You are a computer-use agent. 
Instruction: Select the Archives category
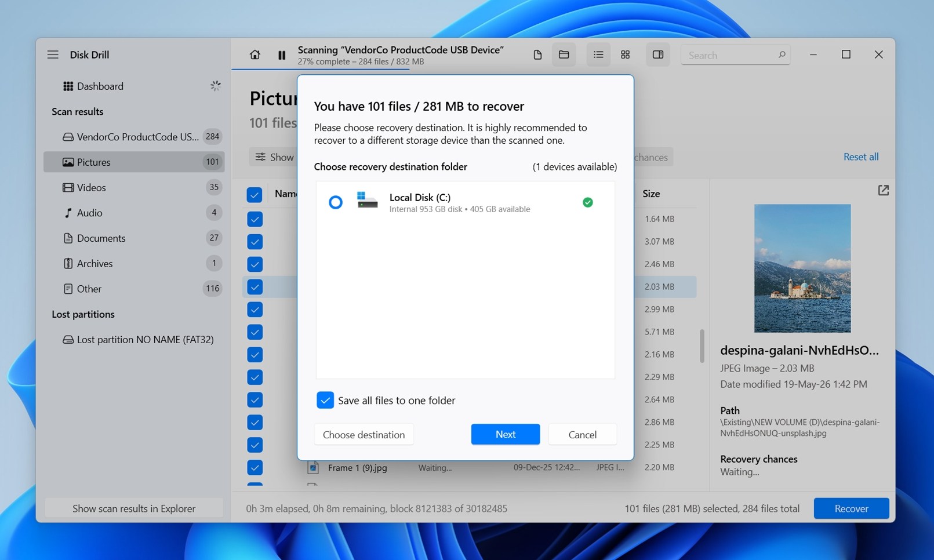[x=134, y=263]
